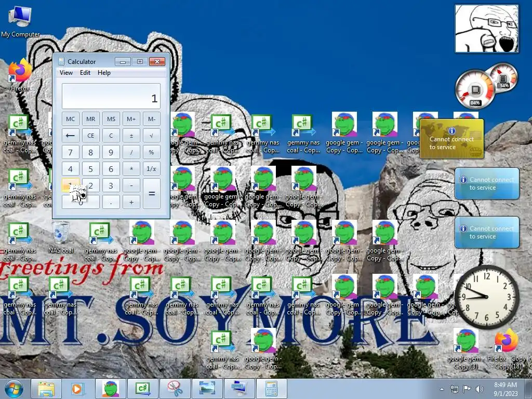This screenshot has width=532, height=399.
Task: Click the MC memory clear key
Action: [70, 119]
